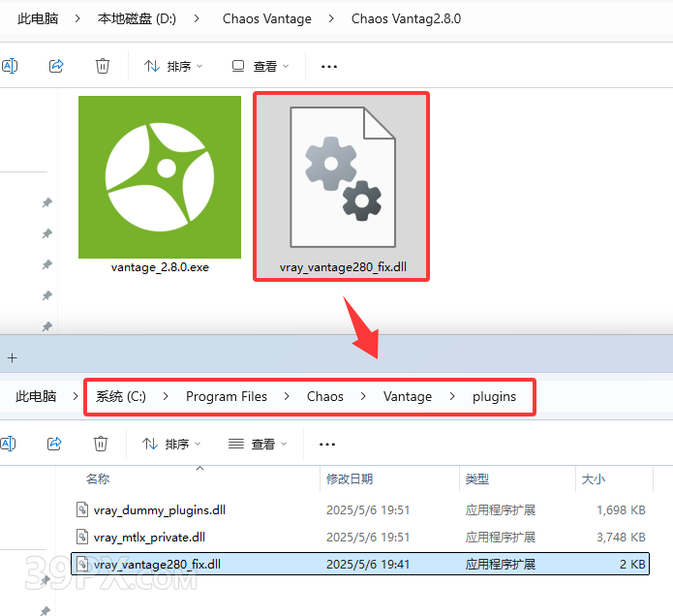
Task: Click Chaos Vantag2.8.0 breadcrumb segment
Action: pyautogui.click(x=406, y=18)
